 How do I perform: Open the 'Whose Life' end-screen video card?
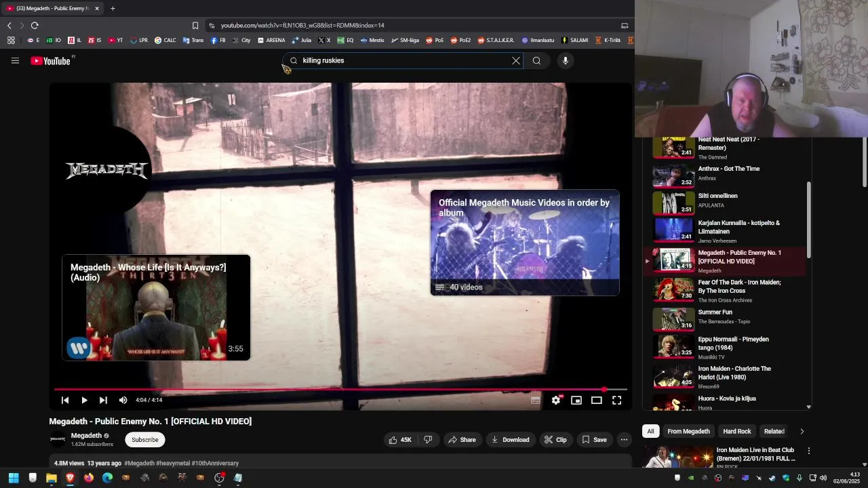tap(156, 308)
